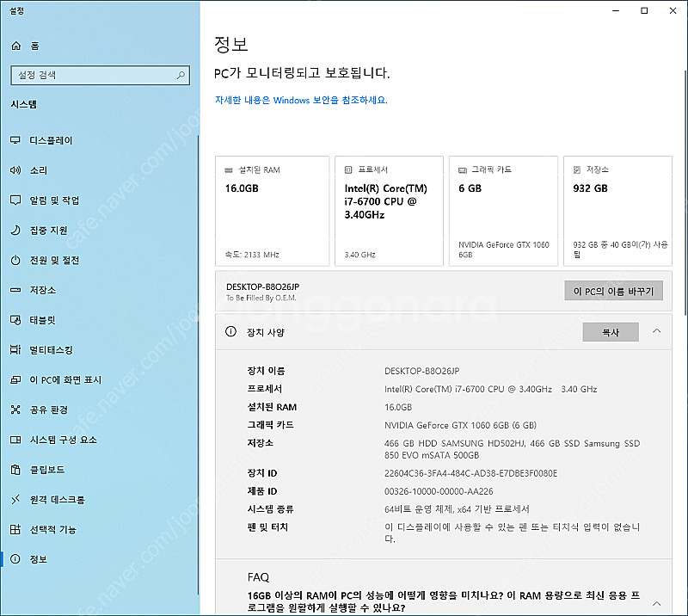Image resolution: width=688 pixels, height=616 pixels.
Task: Select device ID value 22604C36-3FA4-484C-AD38-E7DBE3F0080E
Action: (470, 473)
